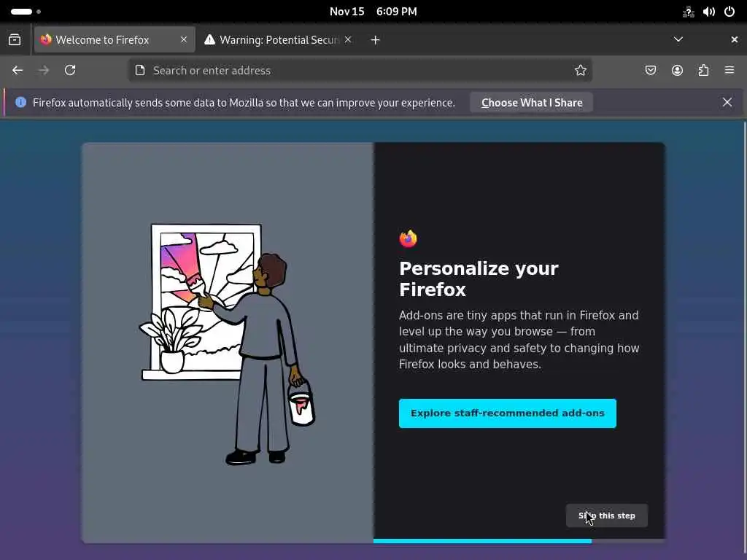Click the Personalize your Firefox heading
Screen dimensions: 747x560
pyautogui.click(x=479, y=279)
